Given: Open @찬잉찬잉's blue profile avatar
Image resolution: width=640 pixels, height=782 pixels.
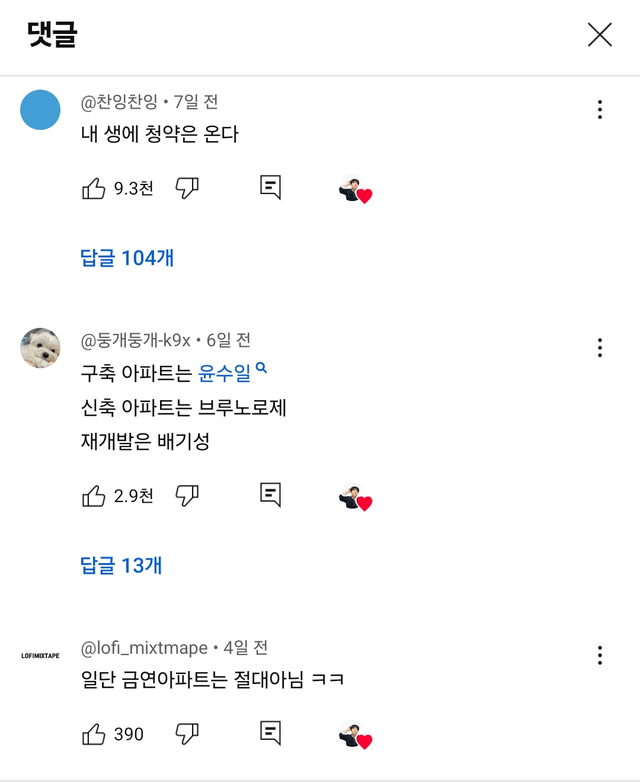Looking at the screenshot, I should (x=41, y=109).
